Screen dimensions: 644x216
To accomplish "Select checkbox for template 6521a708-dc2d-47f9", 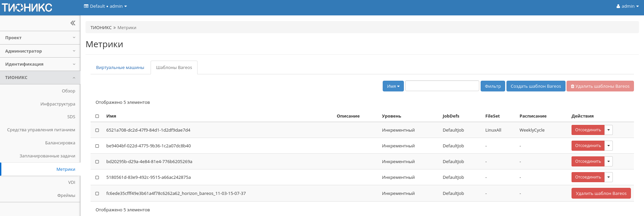I will point(97,130).
